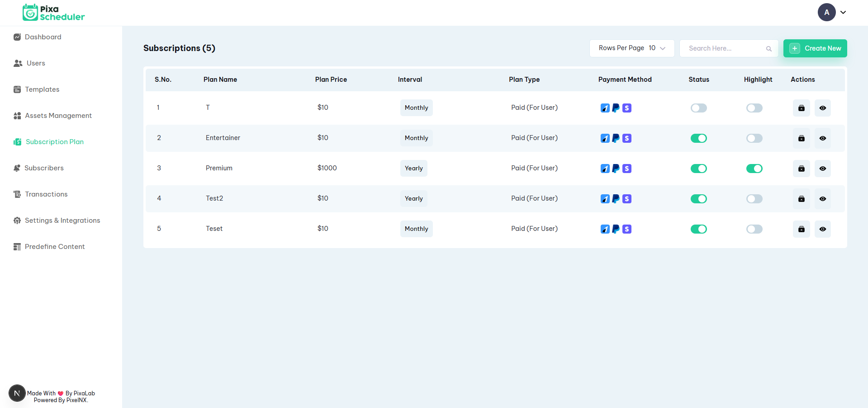View details of the Entertainer plan via eye icon
The height and width of the screenshot is (408, 868).
tap(822, 138)
